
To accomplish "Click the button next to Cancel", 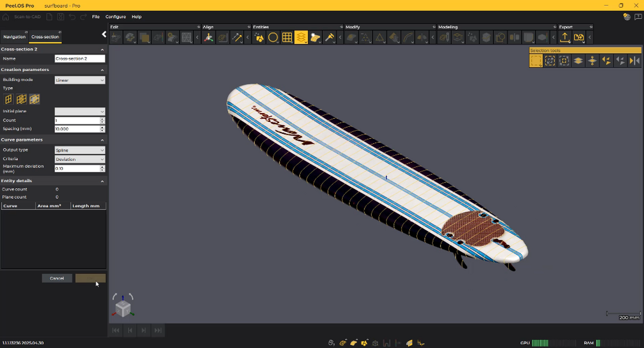I will (x=90, y=278).
